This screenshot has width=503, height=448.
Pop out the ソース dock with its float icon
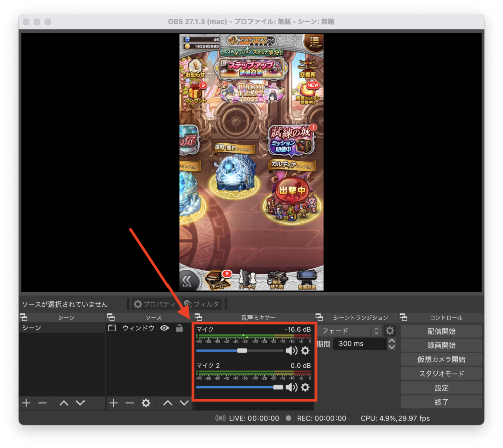pyautogui.click(x=111, y=317)
